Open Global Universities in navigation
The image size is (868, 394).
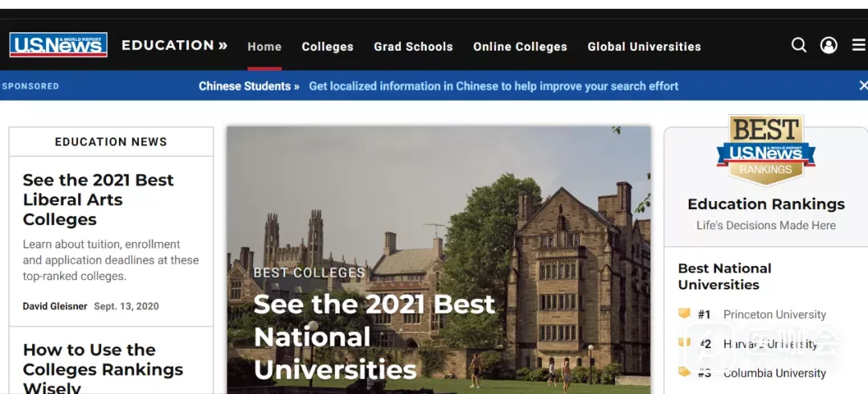[644, 47]
